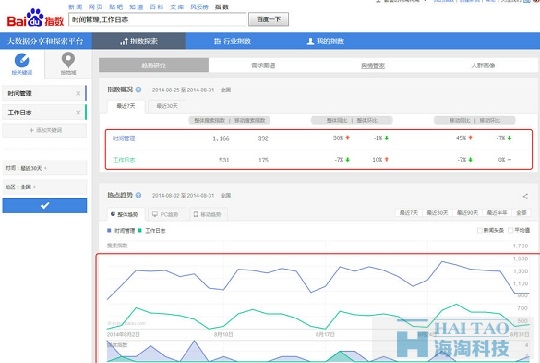Add keyword via 添加关键词 button
540x363 pixels.
(45, 130)
